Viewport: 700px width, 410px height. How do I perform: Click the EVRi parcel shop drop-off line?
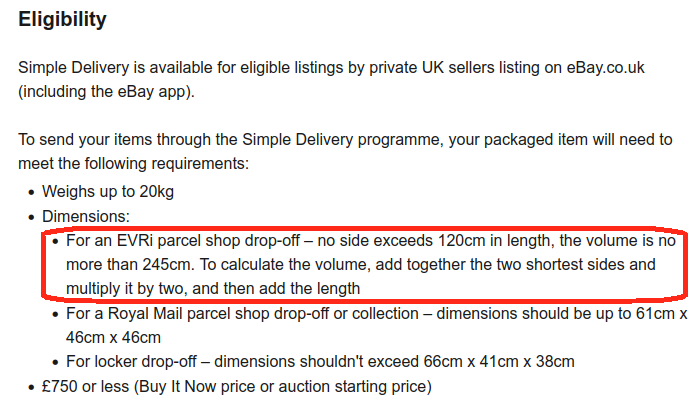pos(371,241)
